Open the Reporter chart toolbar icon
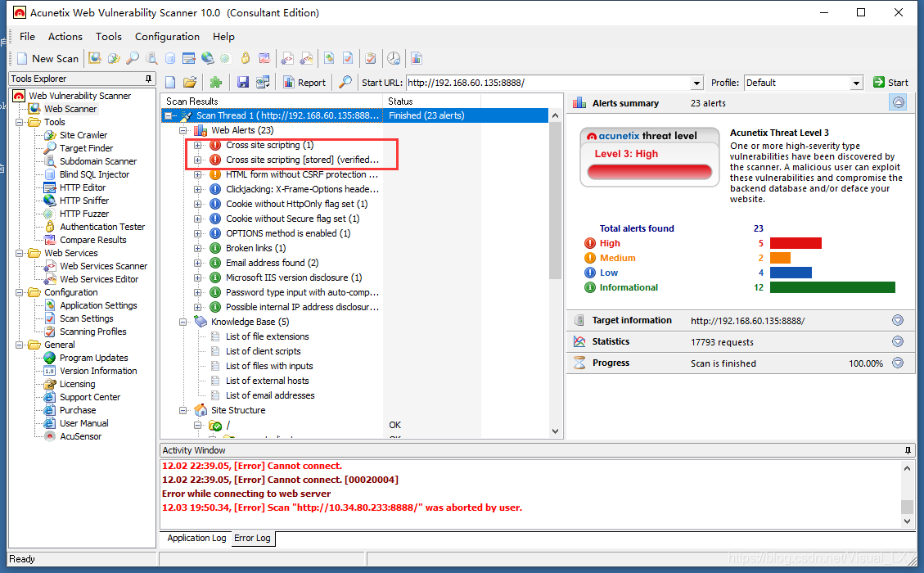This screenshot has width=924, height=573. (x=417, y=58)
